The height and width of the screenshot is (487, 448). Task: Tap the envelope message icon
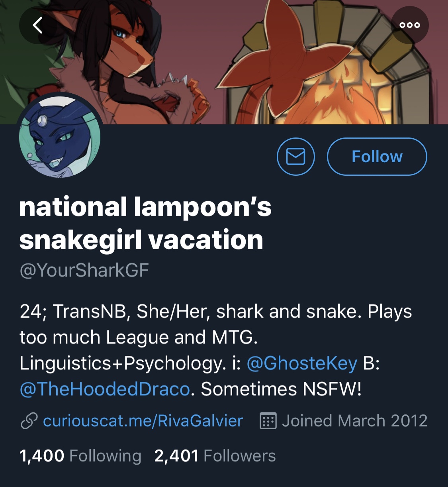point(296,157)
